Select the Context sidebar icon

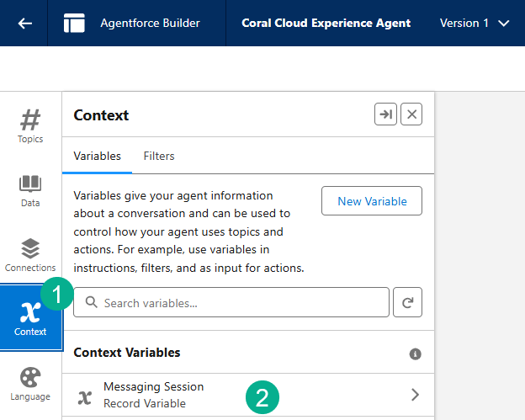coord(30,318)
